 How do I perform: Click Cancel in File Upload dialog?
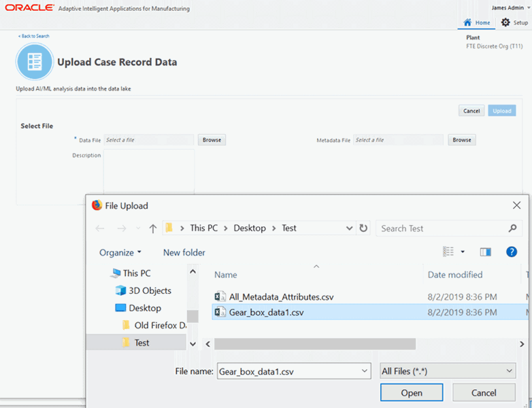coord(484,392)
